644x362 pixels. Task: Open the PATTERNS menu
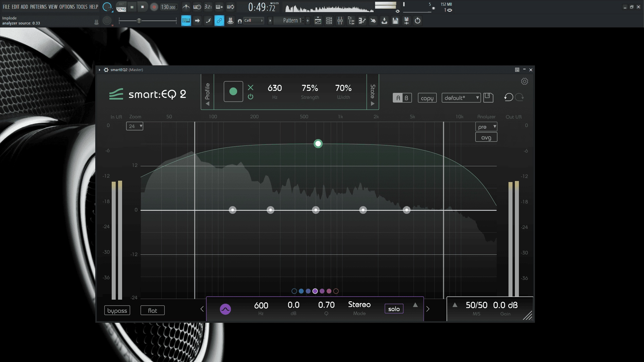[x=38, y=7]
